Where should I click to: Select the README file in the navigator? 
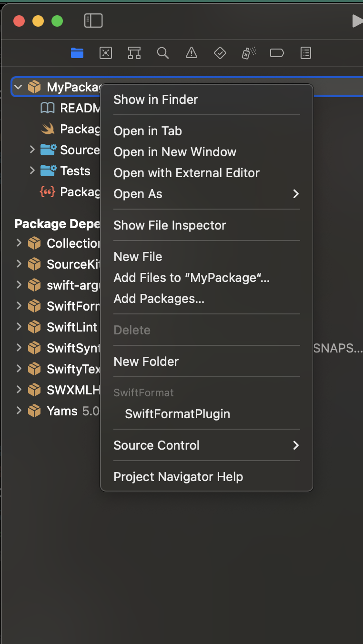coord(71,108)
